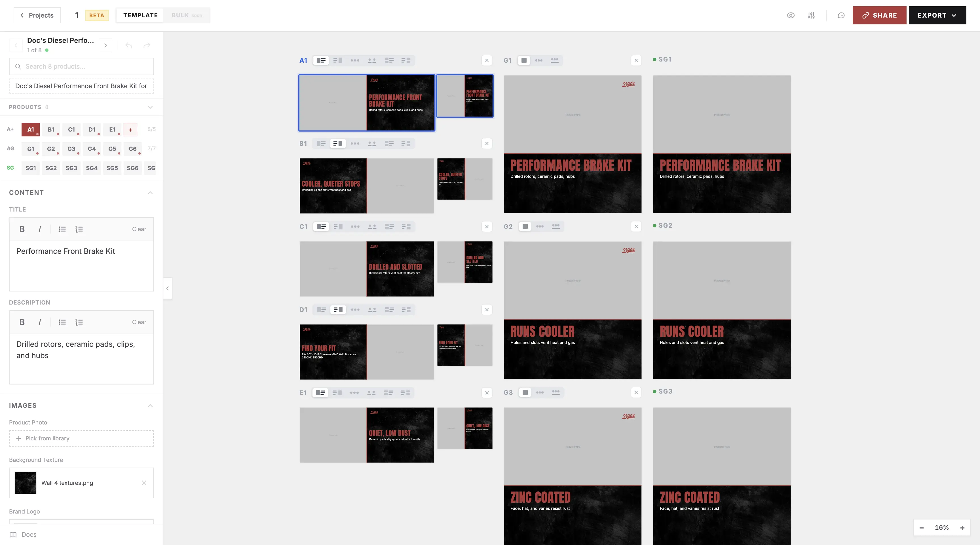Screen dimensions: 980x545
Task: Open the comments speech bubble icon
Action: (841, 15)
